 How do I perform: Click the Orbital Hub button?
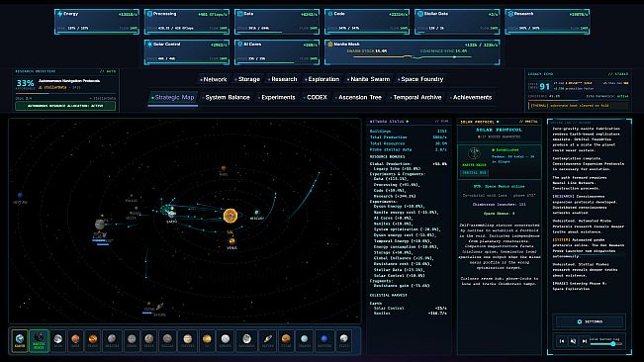click(474, 173)
